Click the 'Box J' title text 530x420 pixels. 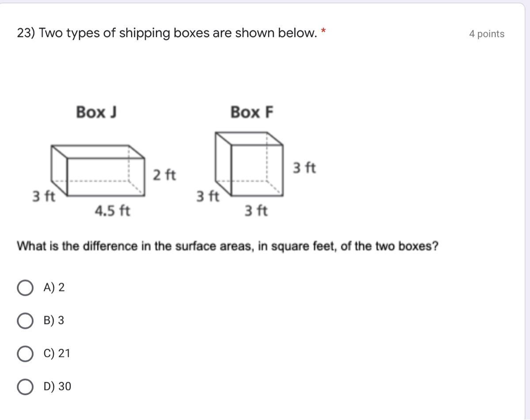click(x=96, y=112)
